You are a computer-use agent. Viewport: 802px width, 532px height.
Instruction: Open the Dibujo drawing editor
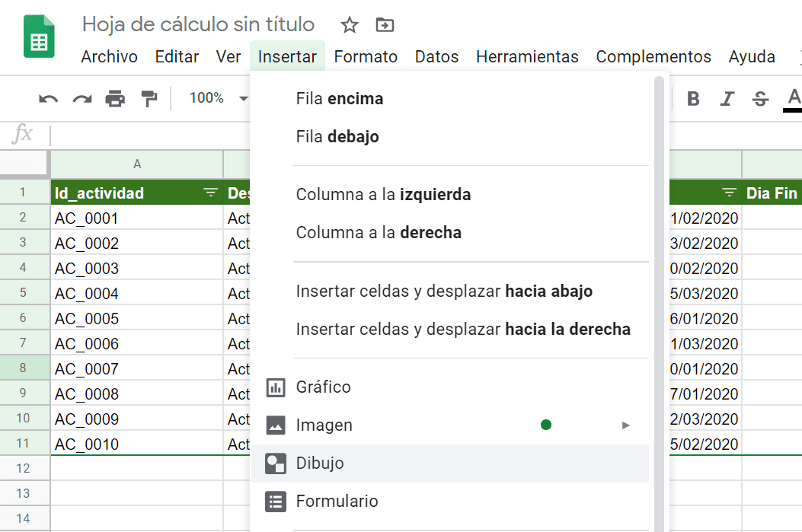pyautogui.click(x=321, y=463)
